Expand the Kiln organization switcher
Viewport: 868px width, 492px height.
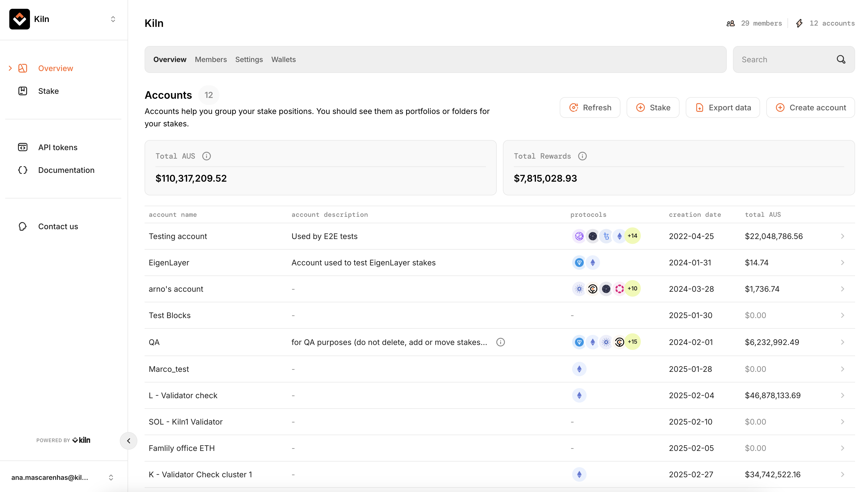(x=113, y=19)
